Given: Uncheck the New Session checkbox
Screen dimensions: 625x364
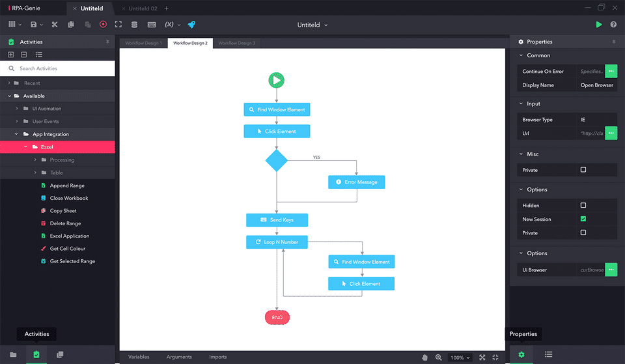Looking at the screenshot, I should click(583, 219).
